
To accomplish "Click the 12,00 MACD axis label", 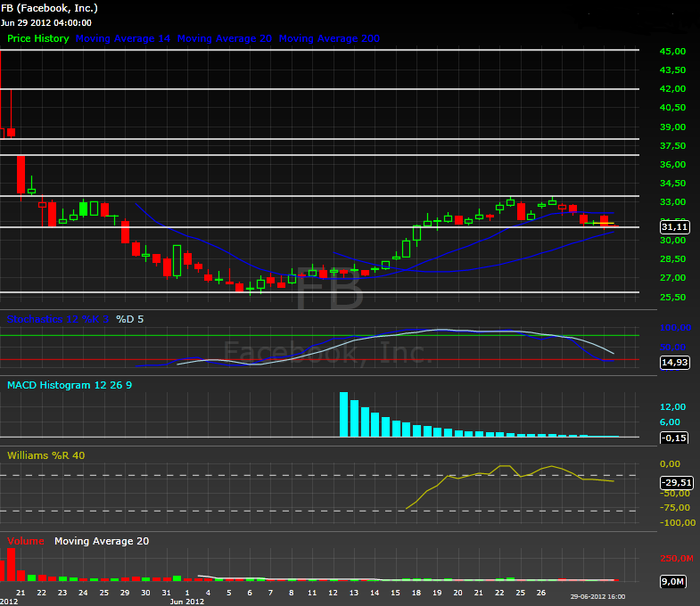I will (x=672, y=407).
